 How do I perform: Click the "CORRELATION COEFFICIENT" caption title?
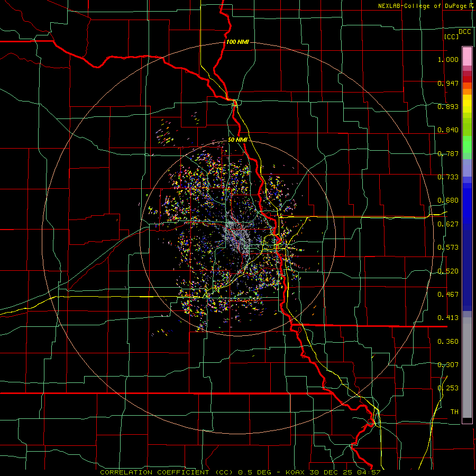(154, 472)
